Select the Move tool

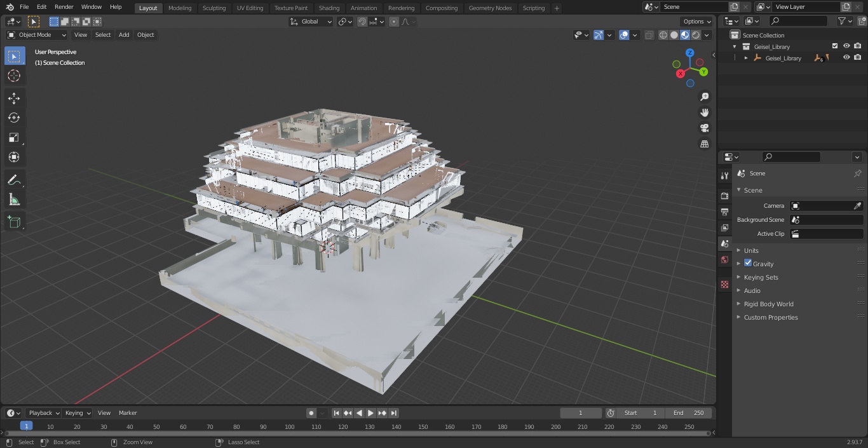click(14, 98)
